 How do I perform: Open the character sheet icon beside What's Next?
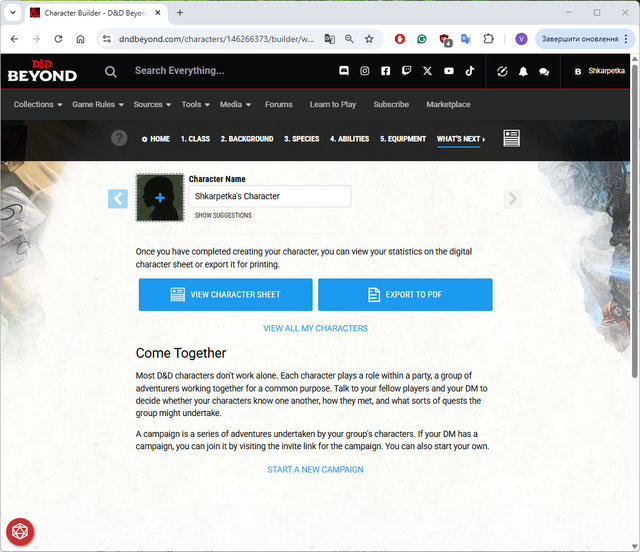point(511,138)
